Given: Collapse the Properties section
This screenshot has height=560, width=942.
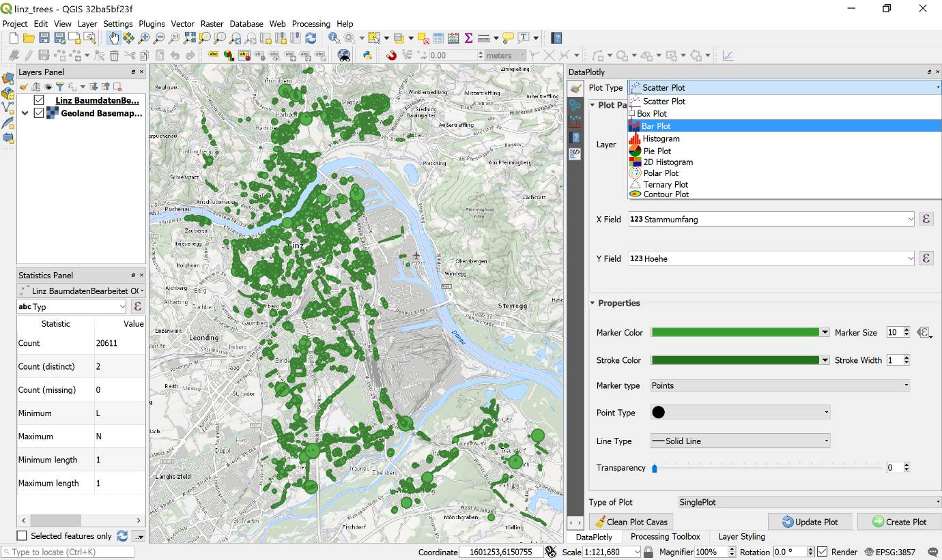Looking at the screenshot, I should click(x=592, y=303).
